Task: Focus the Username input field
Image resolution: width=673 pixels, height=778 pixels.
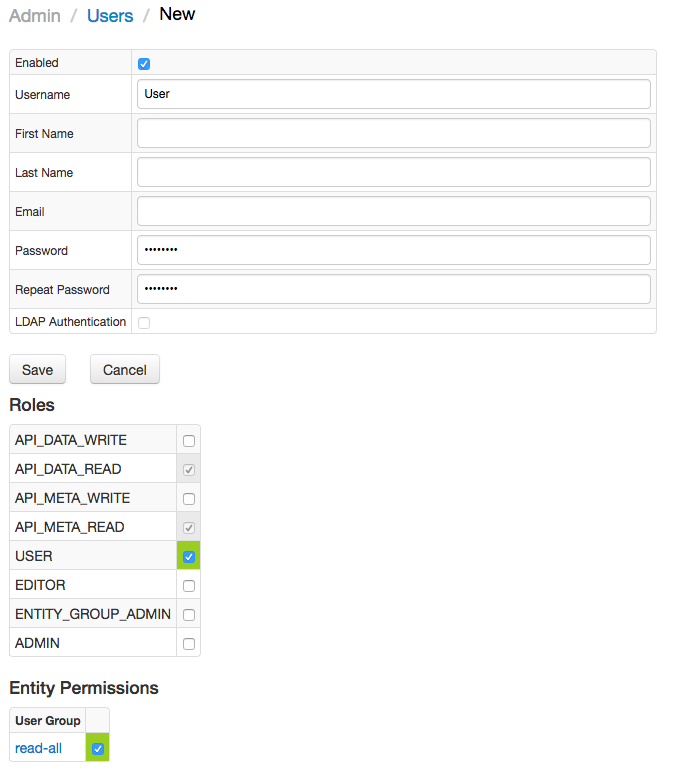Action: point(394,94)
